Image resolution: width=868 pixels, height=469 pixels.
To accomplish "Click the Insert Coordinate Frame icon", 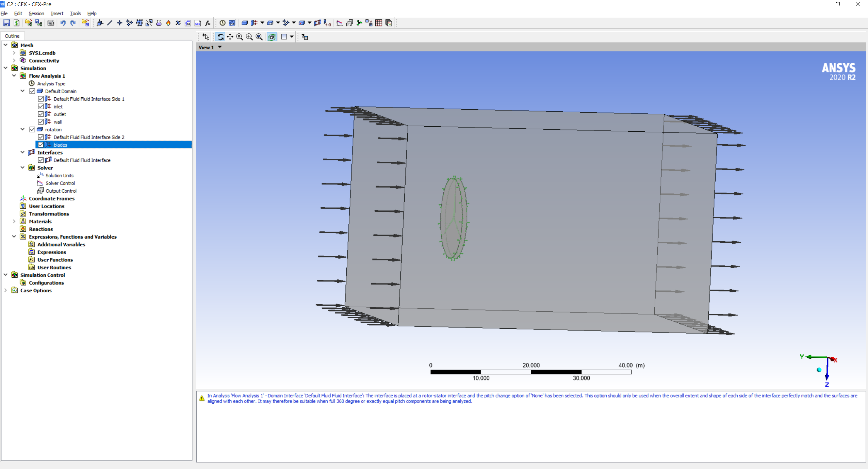I will [100, 23].
